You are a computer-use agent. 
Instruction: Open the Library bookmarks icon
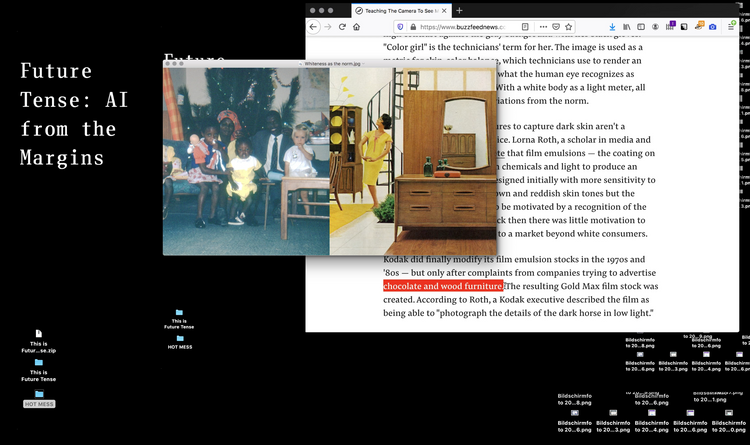(x=627, y=26)
